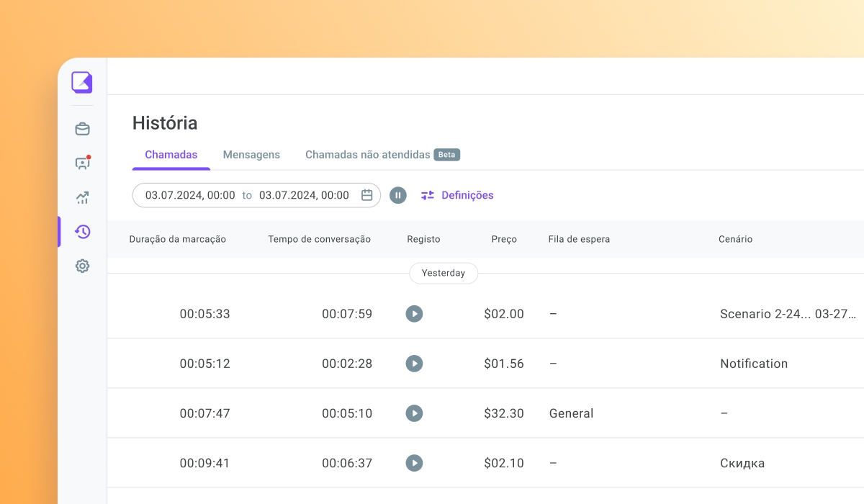This screenshot has height=504, width=864.
Task: Select the History clock icon in sidebar
Action: click(x=82, y=232)
